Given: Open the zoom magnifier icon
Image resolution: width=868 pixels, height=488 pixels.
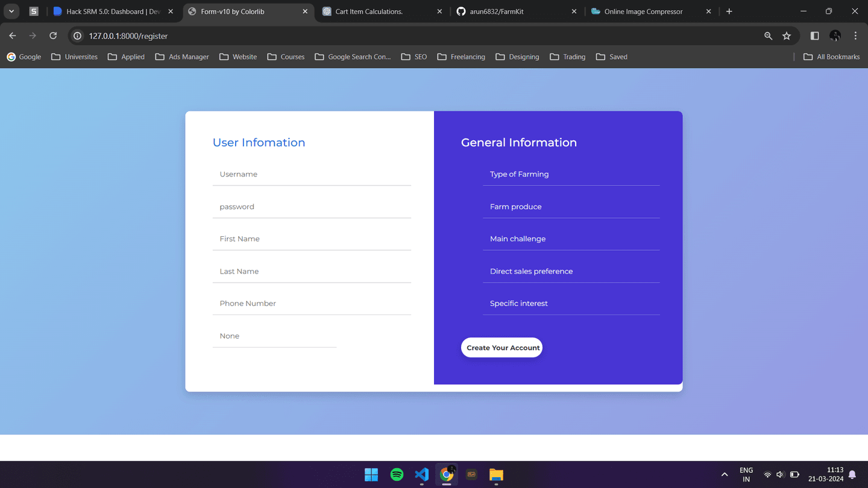Looking at the screenshot, I should tap(768, 36).
